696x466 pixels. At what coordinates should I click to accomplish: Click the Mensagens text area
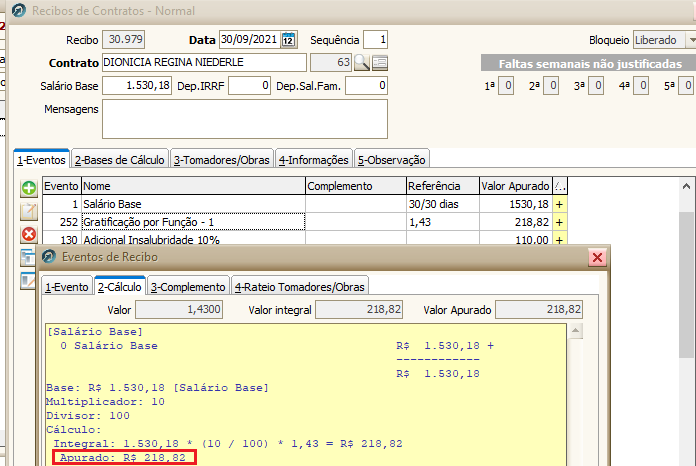(x=245, y=119)
